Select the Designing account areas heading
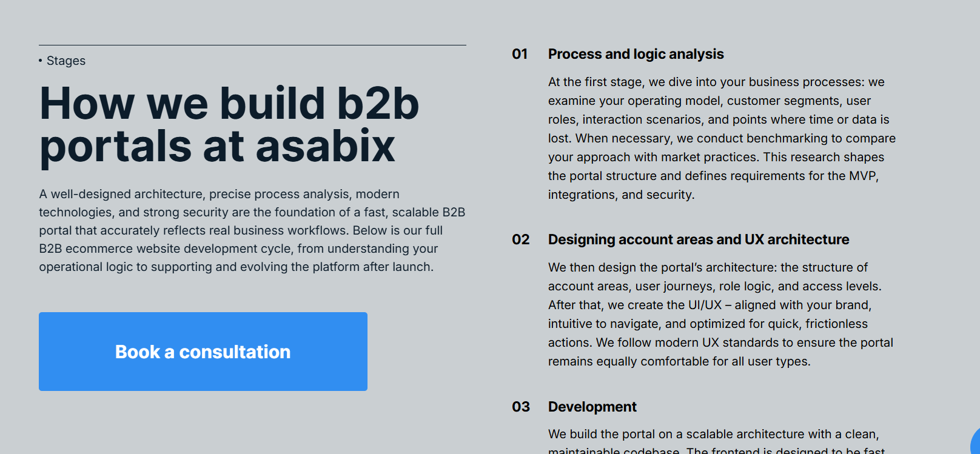Screen dimensions: 980x454 (698, 239)
